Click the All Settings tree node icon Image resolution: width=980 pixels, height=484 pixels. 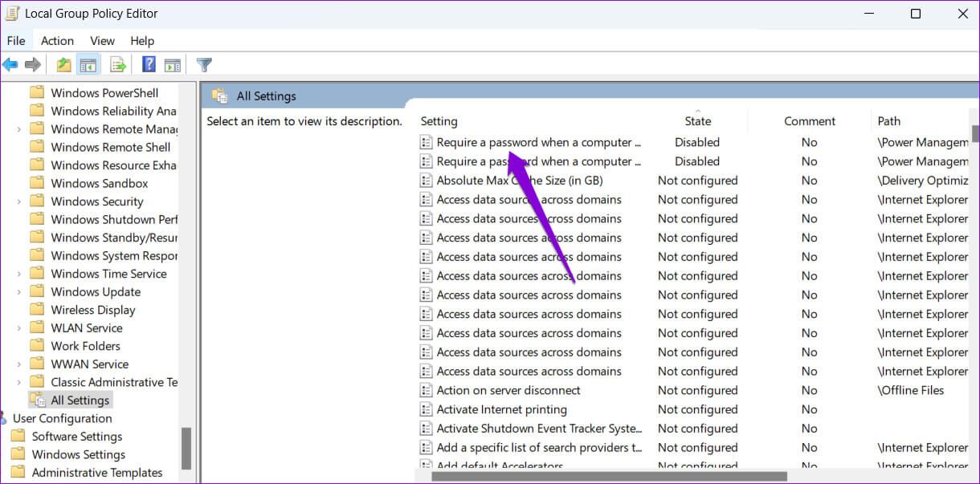click(x=37, y=400)
